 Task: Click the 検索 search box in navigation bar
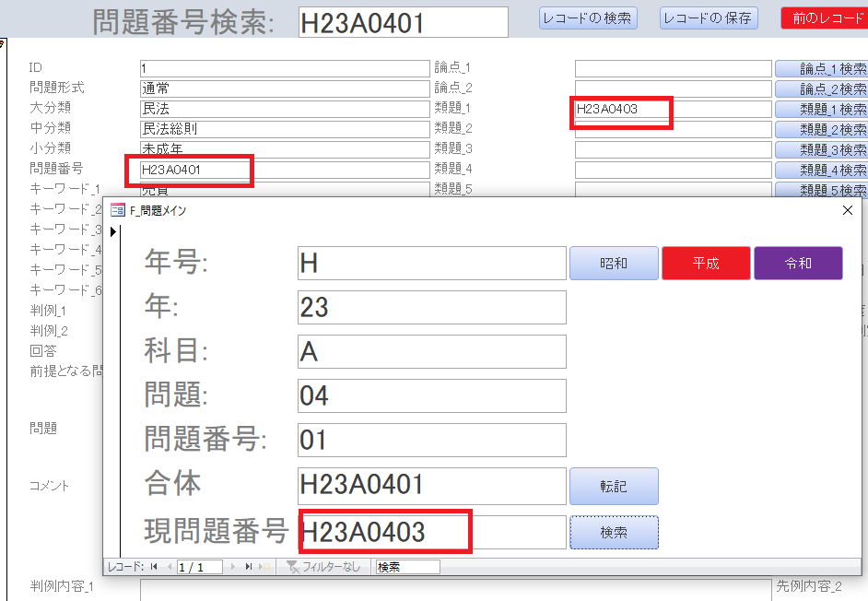406,567
